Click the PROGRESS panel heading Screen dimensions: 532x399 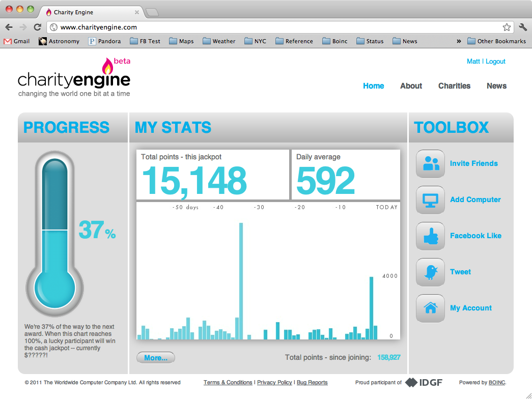[66, 128]
